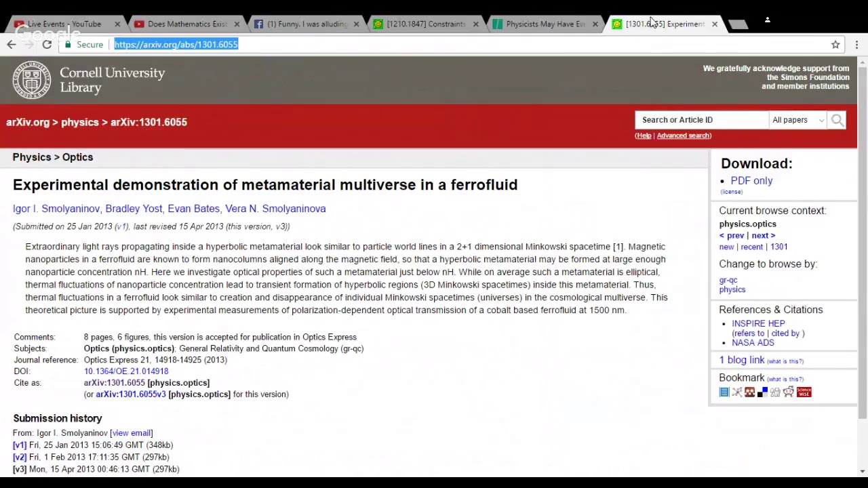Screen dimensions: 868x488
Task: Open arXiv:1301.6055 cite-as link
Action: pyautogui.click(x=114, y=383)
